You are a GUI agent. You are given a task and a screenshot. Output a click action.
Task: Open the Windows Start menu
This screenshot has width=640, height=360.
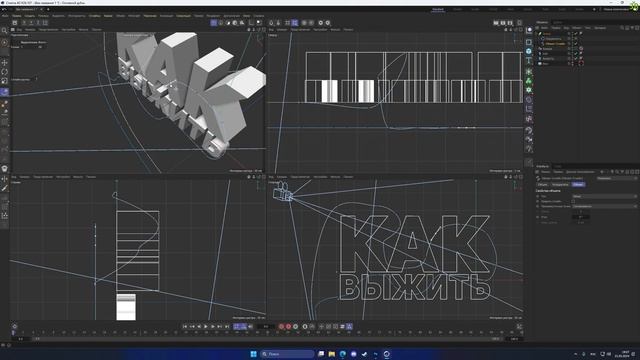[x=253, y=354]
